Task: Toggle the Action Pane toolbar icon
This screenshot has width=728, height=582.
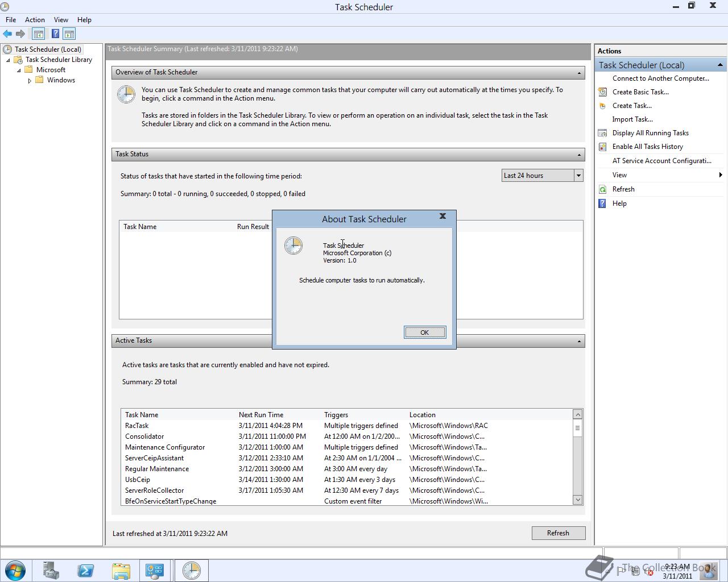Action: tap(69, 34)
